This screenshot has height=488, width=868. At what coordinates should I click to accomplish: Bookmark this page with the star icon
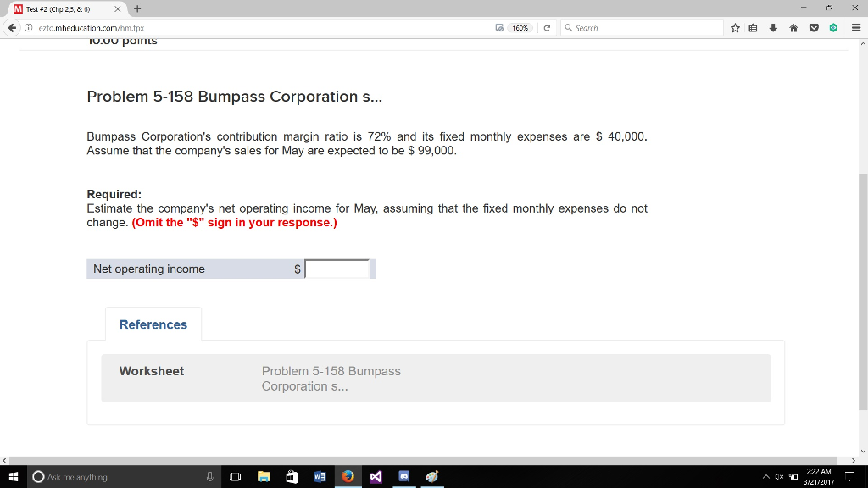(735, 27)
